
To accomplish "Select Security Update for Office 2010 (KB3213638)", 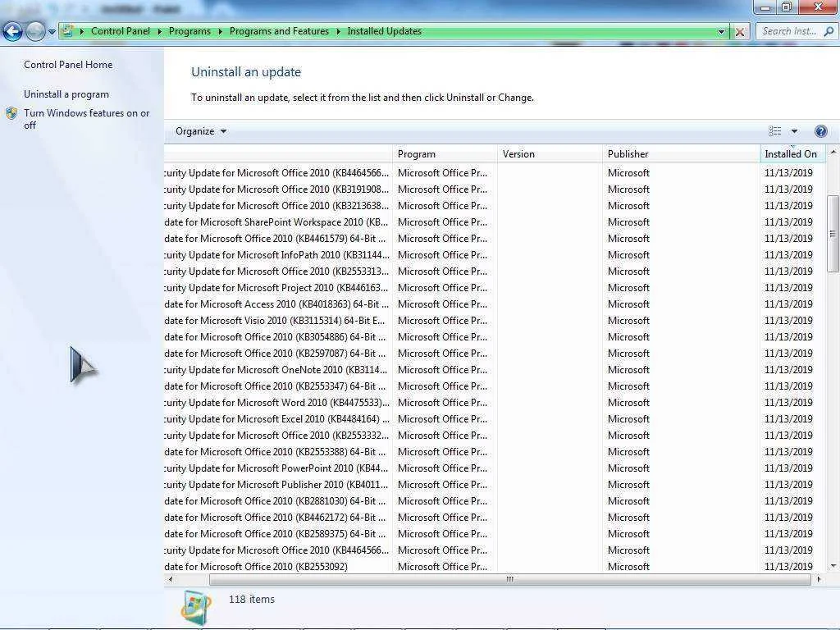I will click(x=495, y=206).
